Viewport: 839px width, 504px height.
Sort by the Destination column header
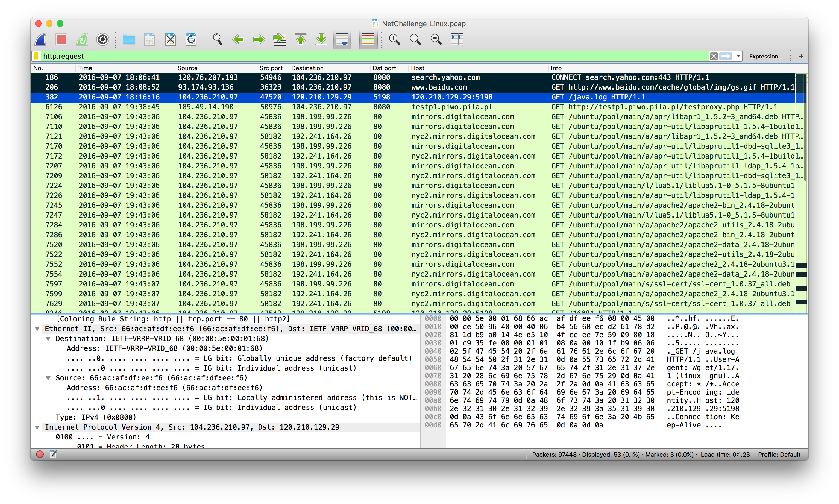coord(329,68)
